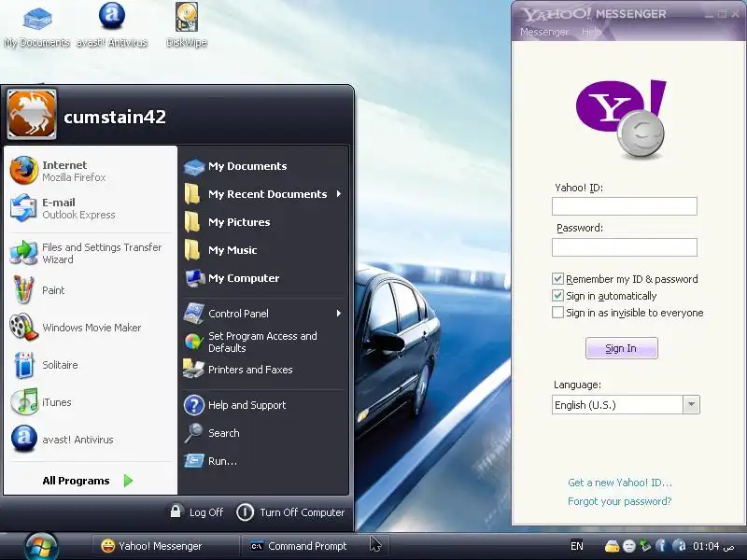Launch Paint from Start menu
This screenshot has width=747, height=560.
pyautogui.click(x=91, y=290)
